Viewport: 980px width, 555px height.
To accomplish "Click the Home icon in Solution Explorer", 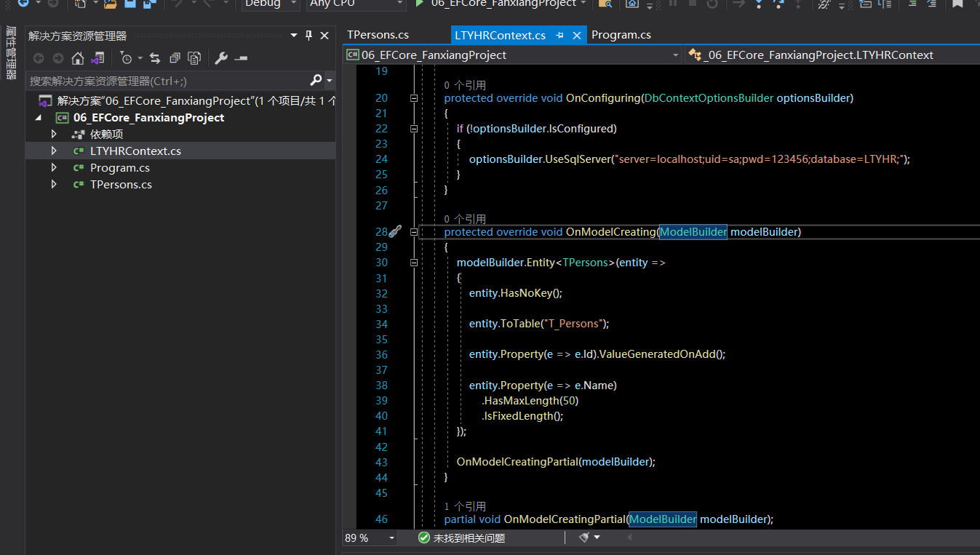I will point(78,58).
